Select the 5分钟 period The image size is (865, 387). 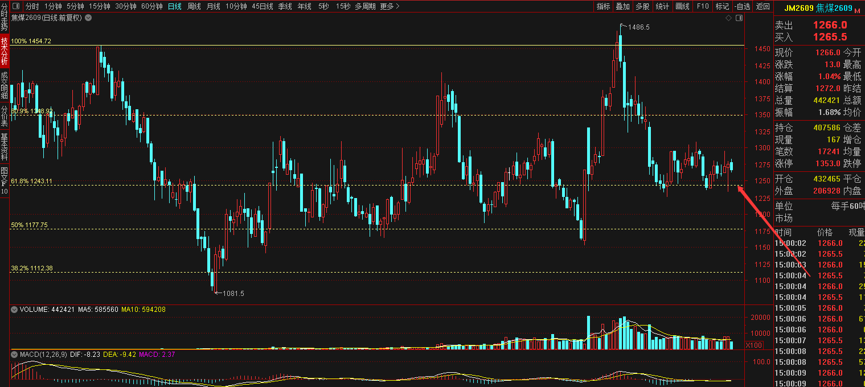tap(76, 7)
